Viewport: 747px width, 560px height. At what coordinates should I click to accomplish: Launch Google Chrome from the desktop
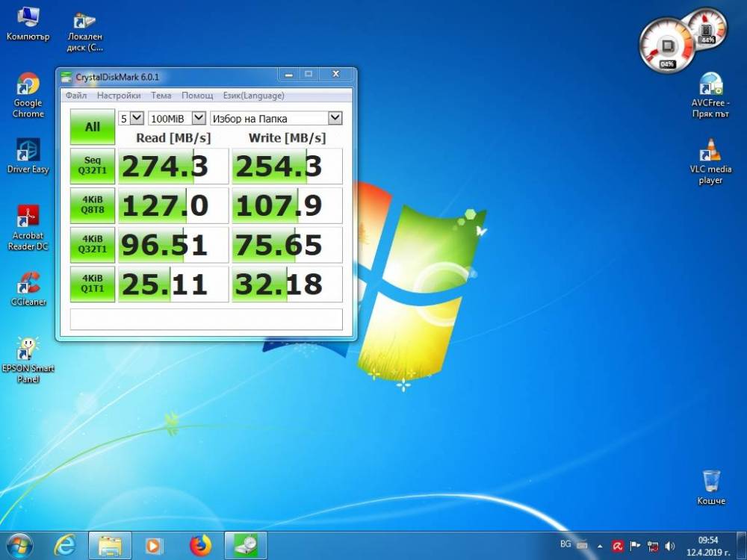coord(28,96)
